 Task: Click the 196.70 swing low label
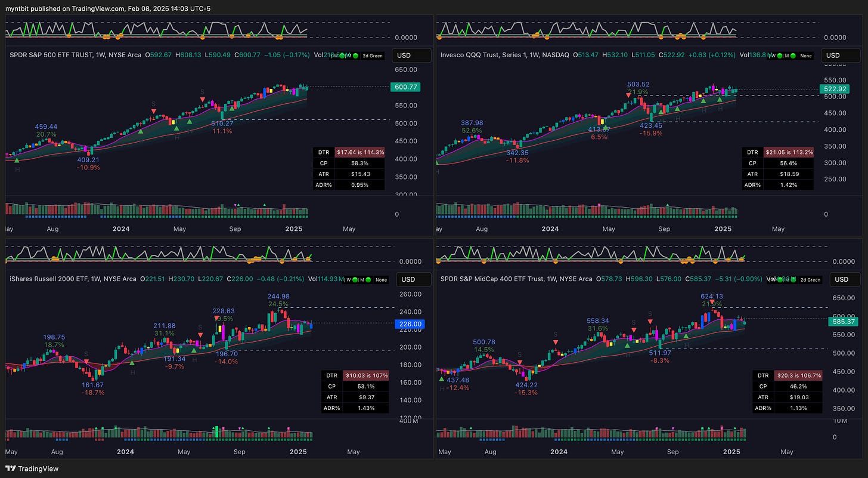click(x=226, y=354)
